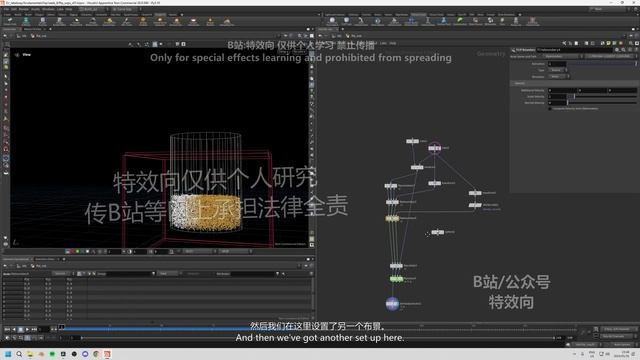Click the play-reverse button in the playbar
This screenshot has width=640, height=360.
14,329
